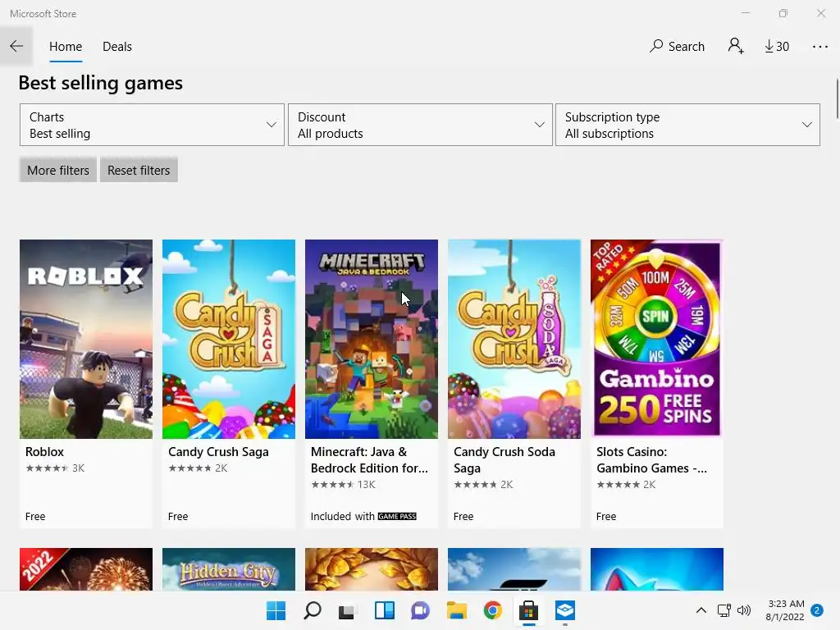Click the Game Pass badge under Minecraft

(x=397, y=517)
